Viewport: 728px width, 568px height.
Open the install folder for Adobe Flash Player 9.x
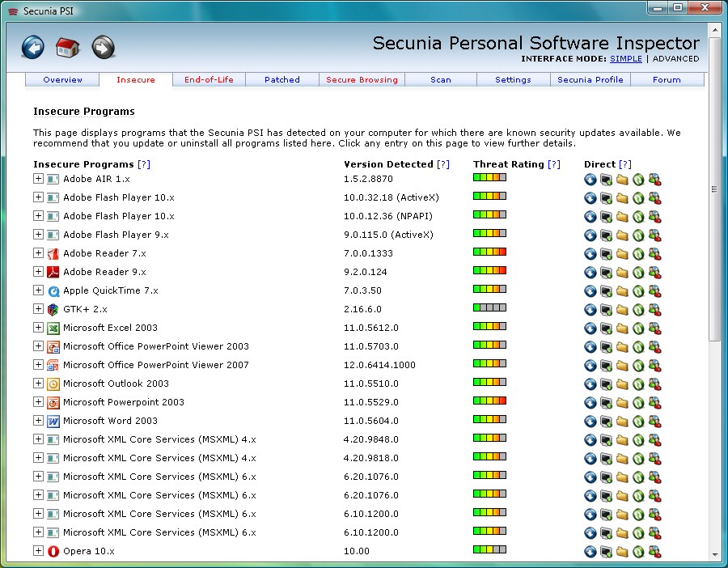tap(622, 235)
